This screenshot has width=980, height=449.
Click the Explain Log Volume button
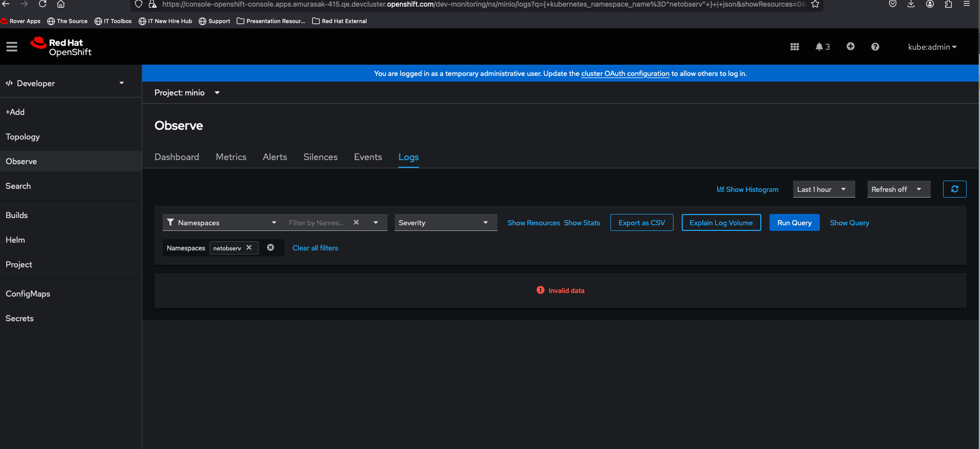click(721, 223)
